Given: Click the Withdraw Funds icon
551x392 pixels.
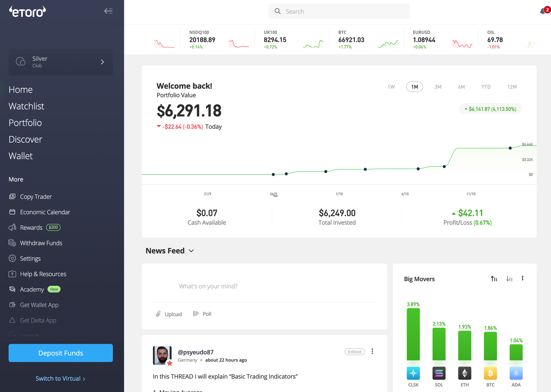Looking at the screenshot, I should pos(12,243).
